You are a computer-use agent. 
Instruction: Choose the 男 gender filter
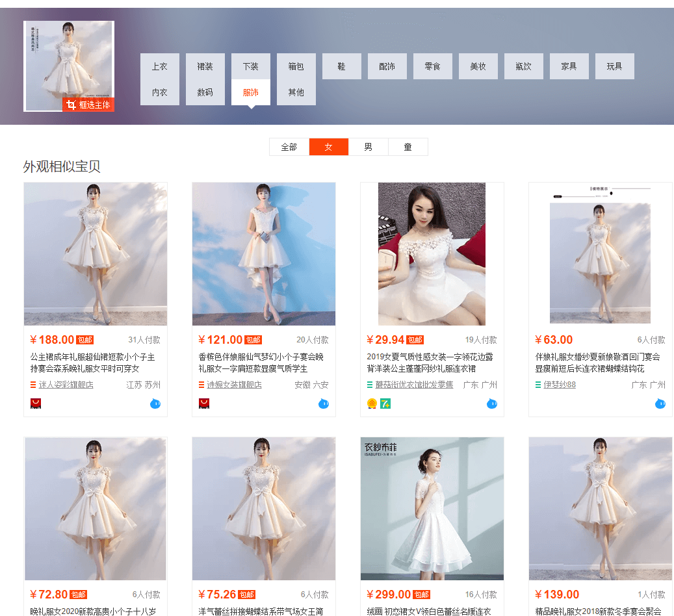pyautogui.click(x=369, y=147)
